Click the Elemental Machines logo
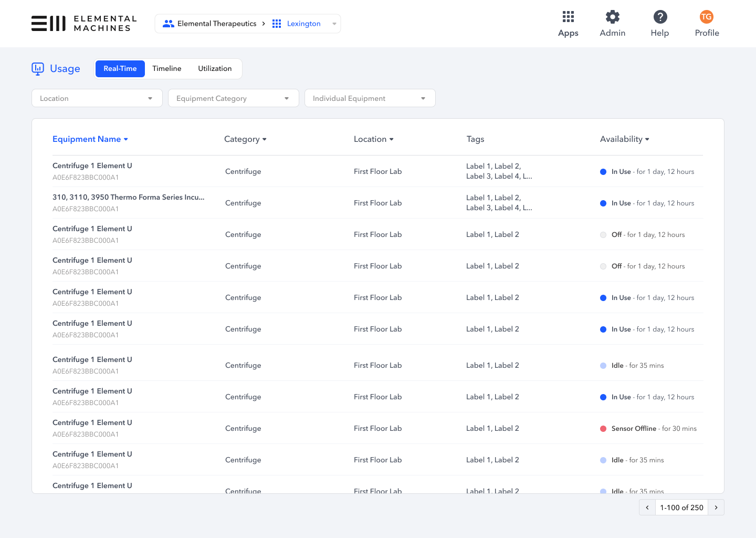This screenshot has height=538, width=756. 84,24
